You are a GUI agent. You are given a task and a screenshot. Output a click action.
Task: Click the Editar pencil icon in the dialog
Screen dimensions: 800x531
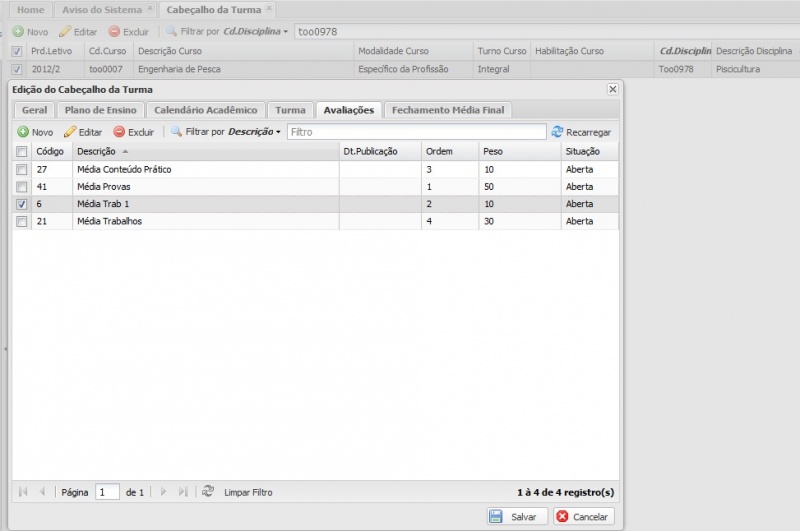click(x=70, y=132)
